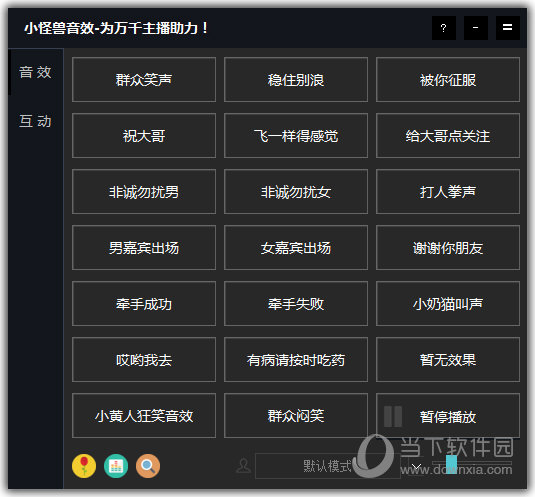Trigger the 牵手失败 sound
Screen dimensions: 535x497
point(296,304)
